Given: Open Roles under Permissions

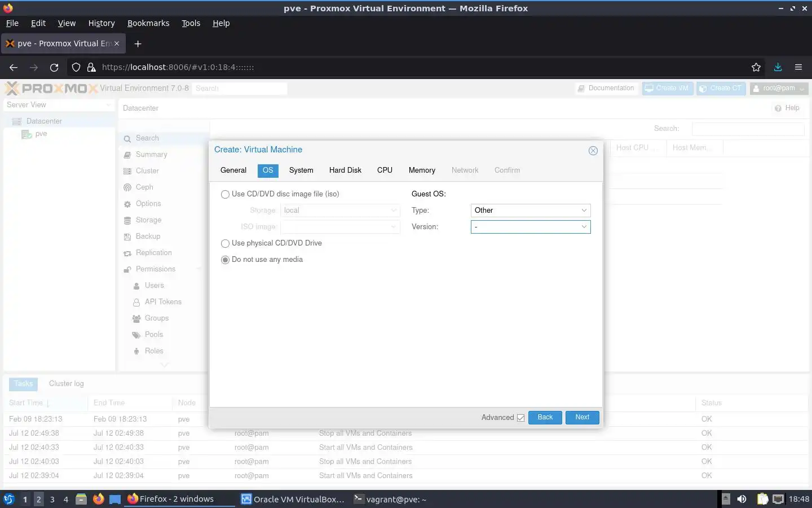Looking at the screenshot, I should pos(154,351).
